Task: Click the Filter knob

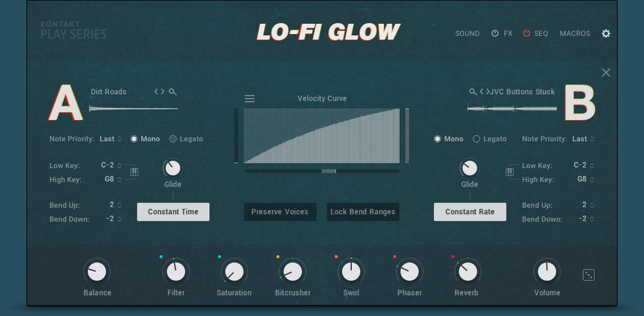Action: [x=176, y=272]
